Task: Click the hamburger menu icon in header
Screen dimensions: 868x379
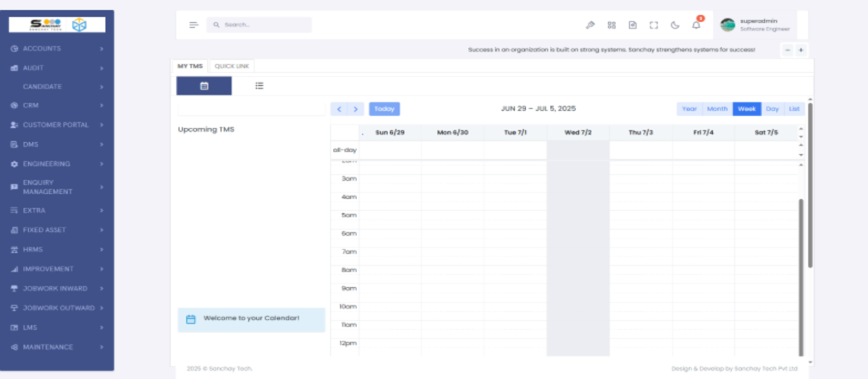Action: tap(194, 25)
